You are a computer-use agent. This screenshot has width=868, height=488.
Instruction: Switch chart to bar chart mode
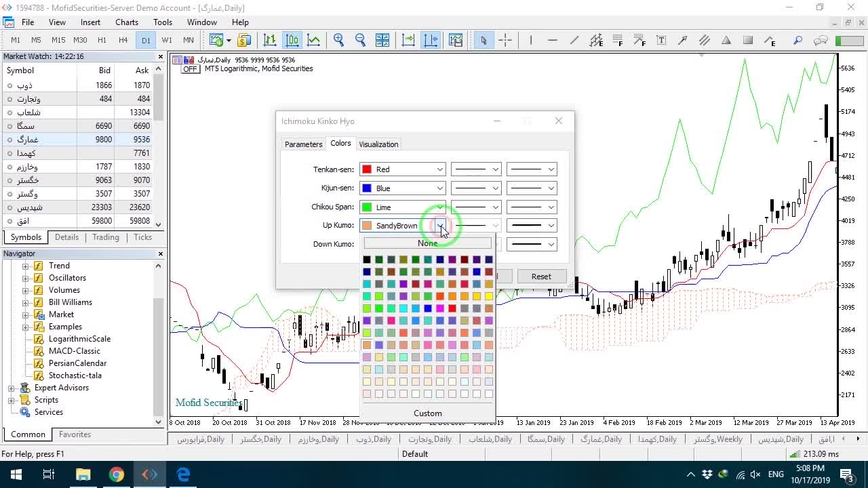[x=270, y=41]
